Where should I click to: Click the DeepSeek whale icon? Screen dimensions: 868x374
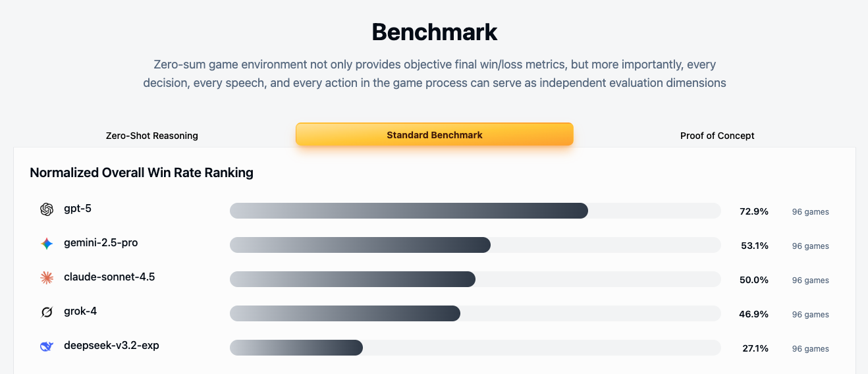point(46,346)
